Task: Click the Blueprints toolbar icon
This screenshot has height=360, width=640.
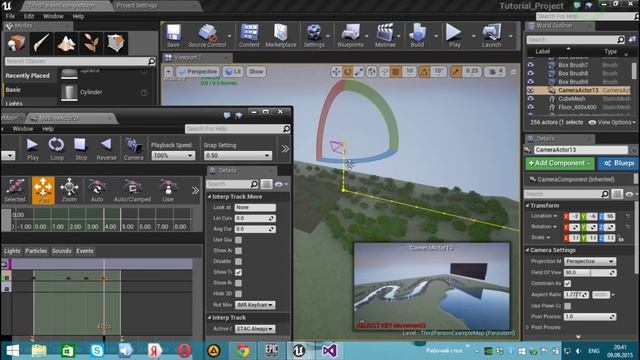Action: tap(350, 36)
